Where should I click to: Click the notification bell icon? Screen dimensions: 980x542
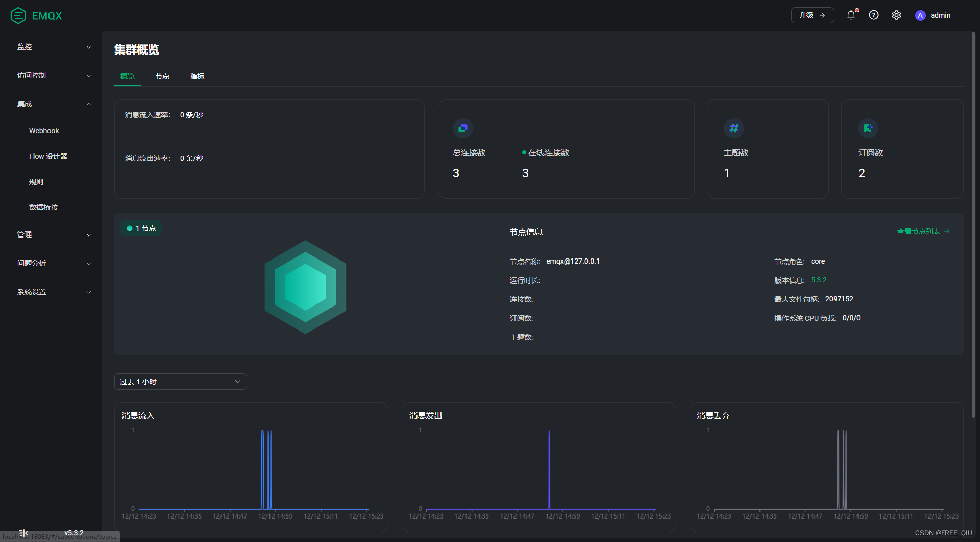tap(850, 15)
